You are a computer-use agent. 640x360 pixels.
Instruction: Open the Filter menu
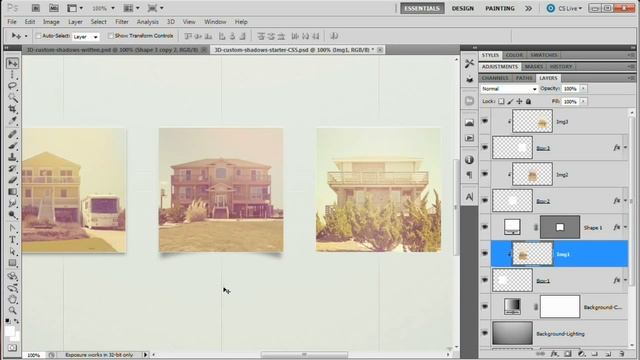pos(122,22)
